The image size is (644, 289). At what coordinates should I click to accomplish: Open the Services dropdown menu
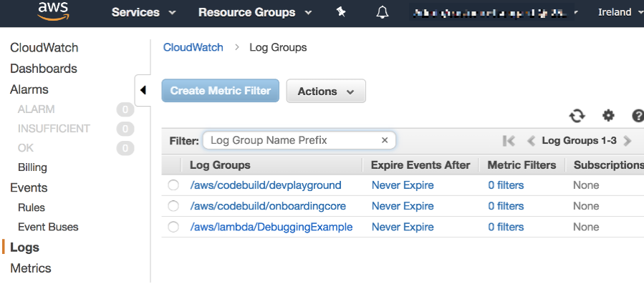(144, 12)
